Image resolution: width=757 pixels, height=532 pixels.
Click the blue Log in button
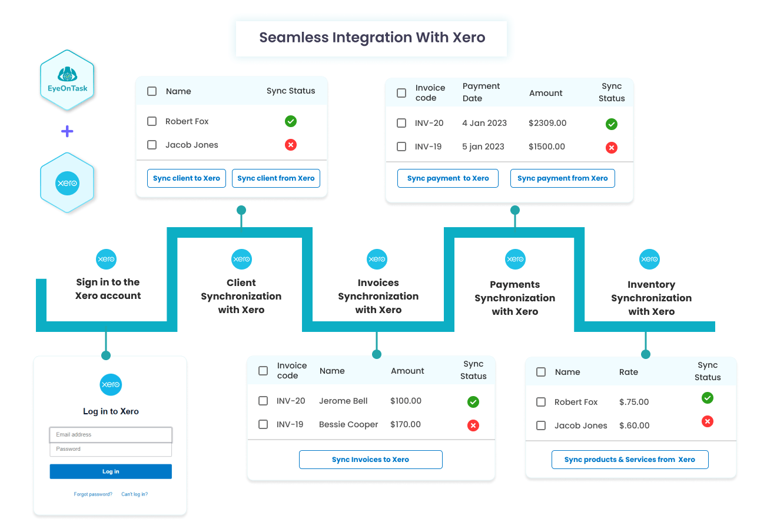pyautogui.click(x=111, y=471)
